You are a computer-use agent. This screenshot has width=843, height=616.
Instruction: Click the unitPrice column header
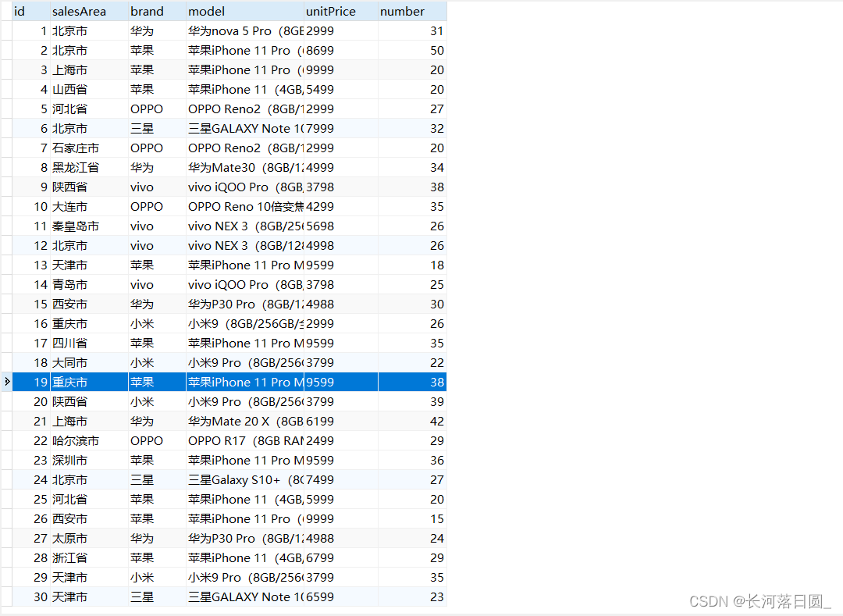(x=341, y=11)
